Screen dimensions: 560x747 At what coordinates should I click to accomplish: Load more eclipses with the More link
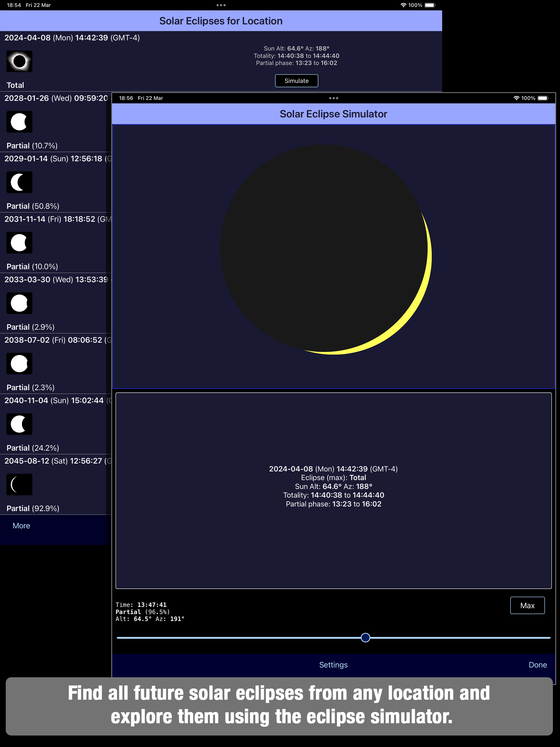pyautogui.click(x=21, y=526)
